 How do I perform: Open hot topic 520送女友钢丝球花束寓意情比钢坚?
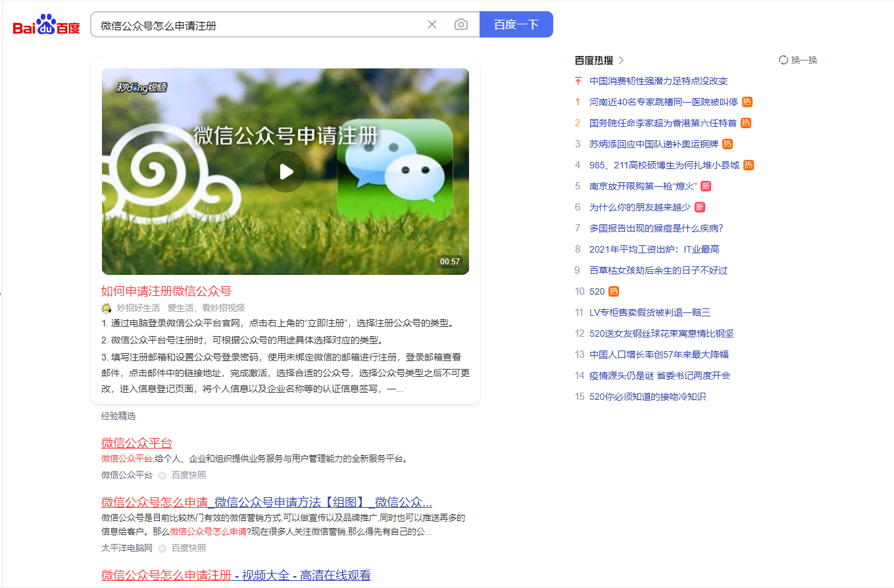(662, 333)
